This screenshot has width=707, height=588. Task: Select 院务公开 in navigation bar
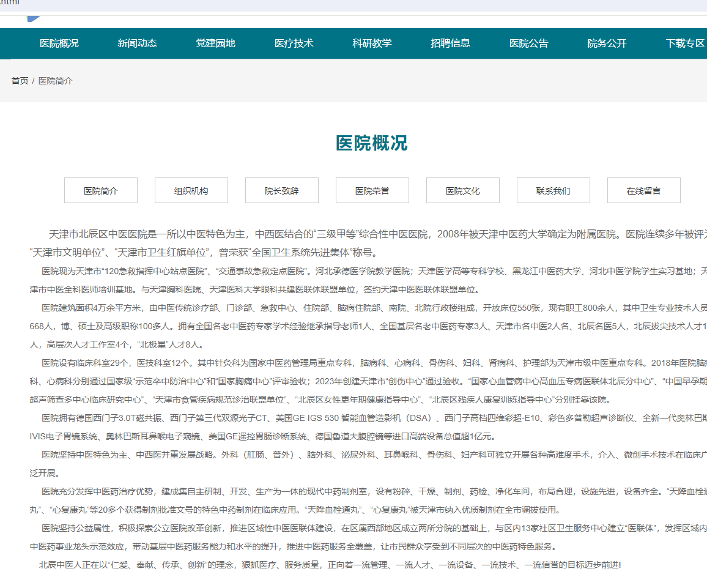pos(607,43)
